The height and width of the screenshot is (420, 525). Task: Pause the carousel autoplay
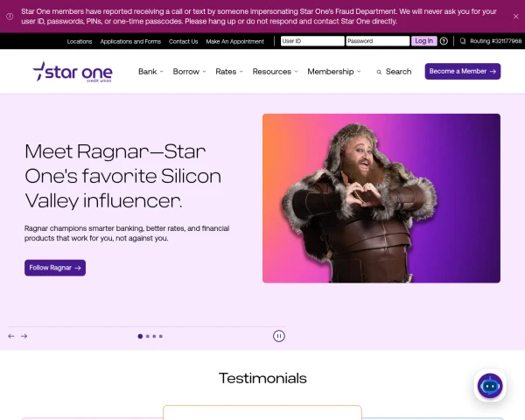tap(279, 336)
